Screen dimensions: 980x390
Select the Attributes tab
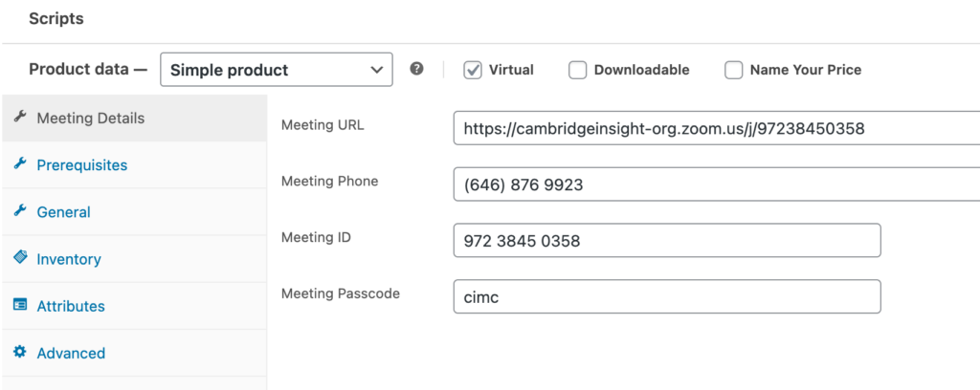coord(71,306)
